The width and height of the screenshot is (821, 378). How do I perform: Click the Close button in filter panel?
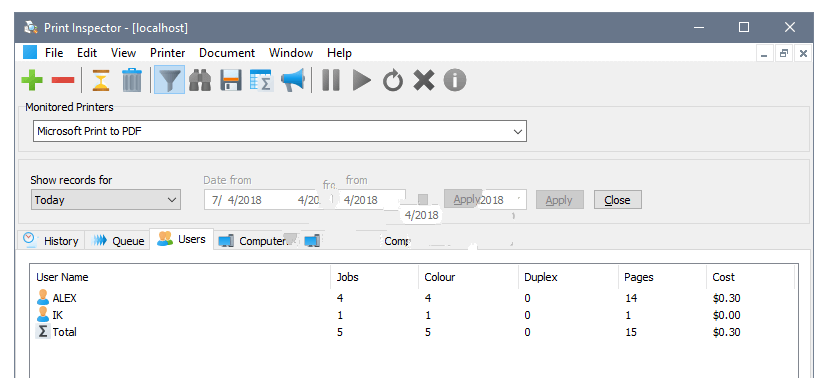[617, 199]
